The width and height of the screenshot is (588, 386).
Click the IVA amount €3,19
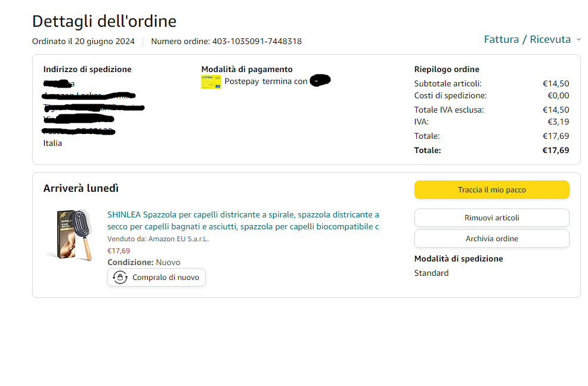[558, 122]
